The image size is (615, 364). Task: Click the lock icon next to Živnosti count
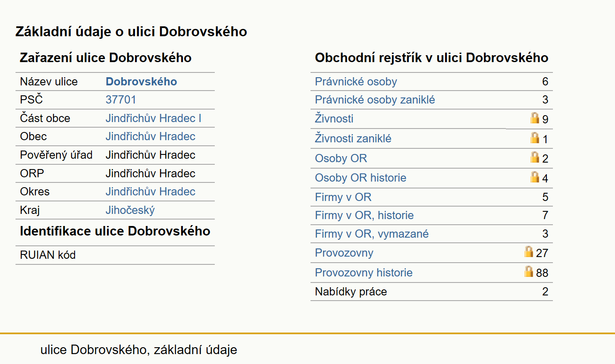[535, 118]
